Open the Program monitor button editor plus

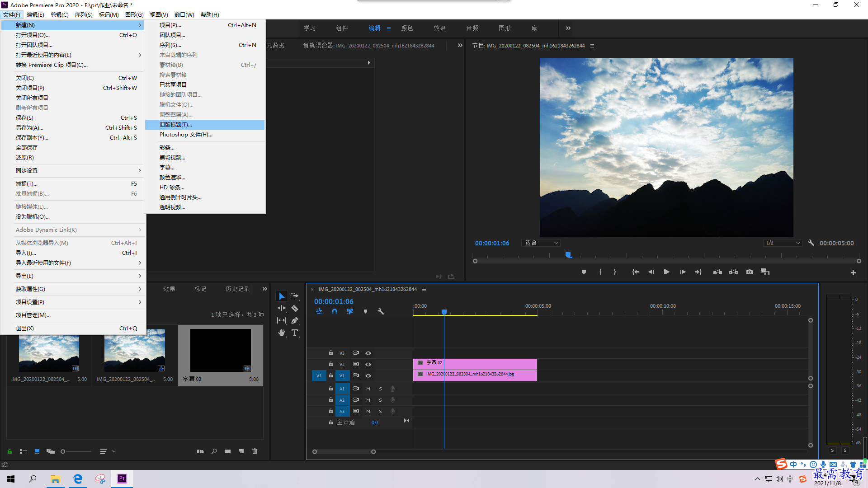coord(853,272)
